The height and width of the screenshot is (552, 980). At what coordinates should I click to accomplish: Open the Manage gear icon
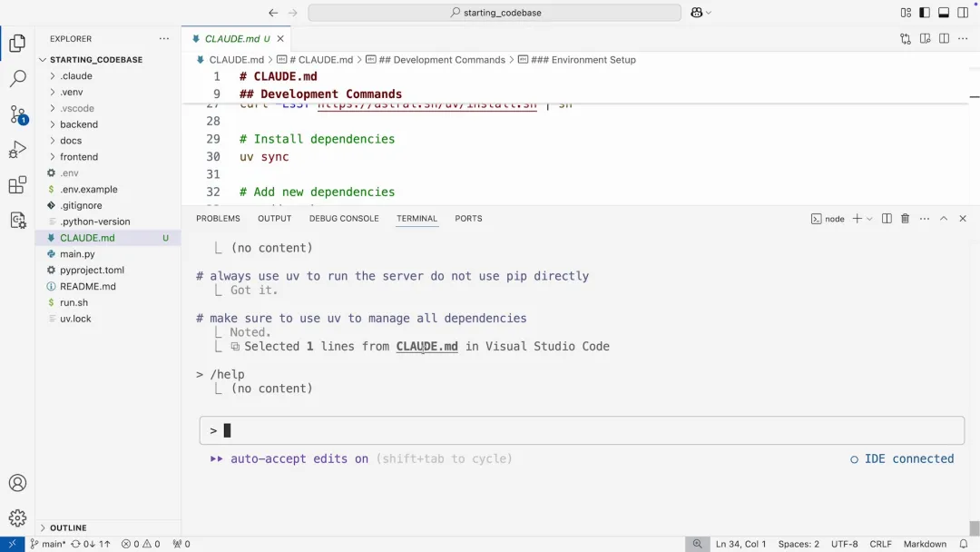point(17,518)
